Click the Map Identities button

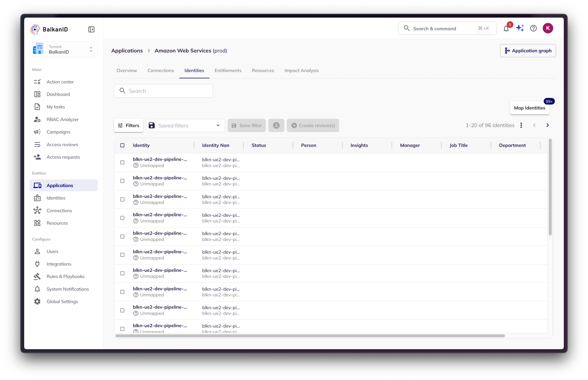click(530, 108)
